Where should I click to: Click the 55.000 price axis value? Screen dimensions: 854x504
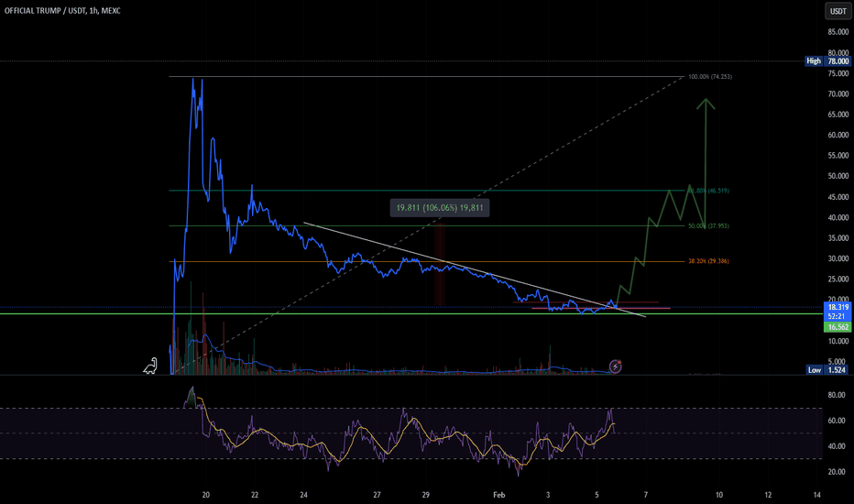tap(838, 155)
